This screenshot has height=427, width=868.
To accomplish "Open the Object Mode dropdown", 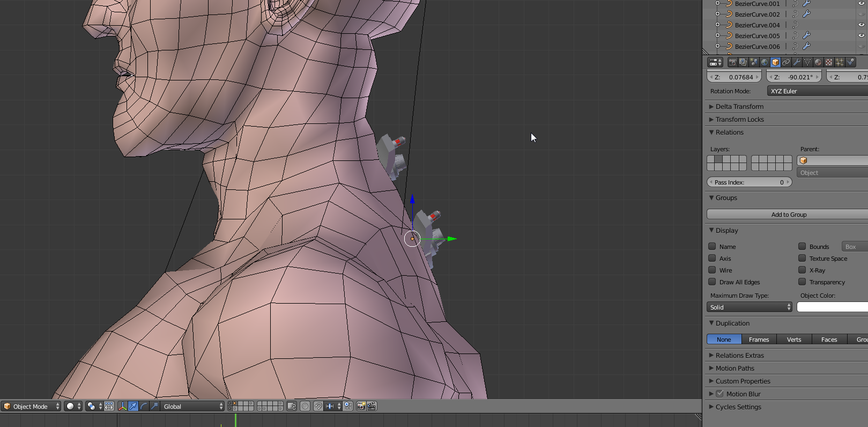I will tap(31, 406).
